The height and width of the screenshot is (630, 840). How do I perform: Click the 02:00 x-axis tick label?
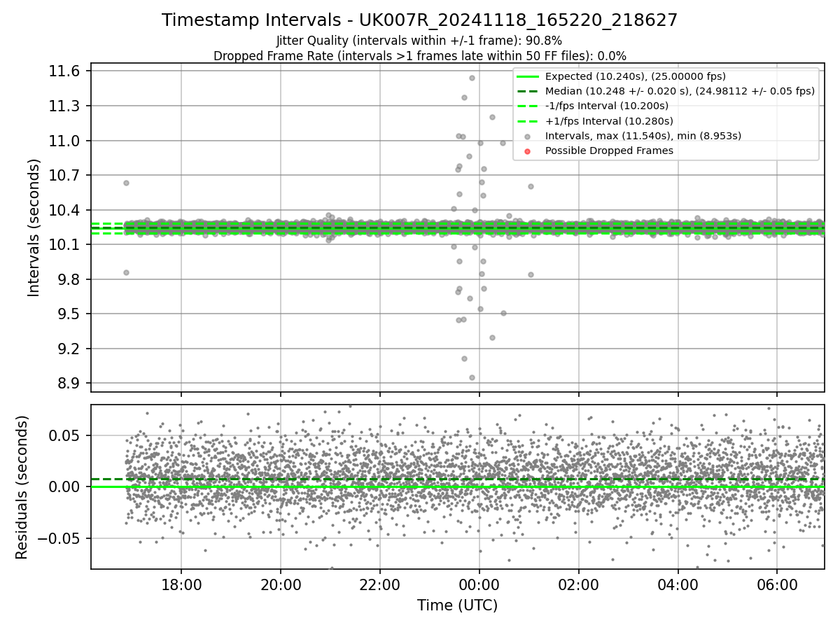click(x=579, y=584)
